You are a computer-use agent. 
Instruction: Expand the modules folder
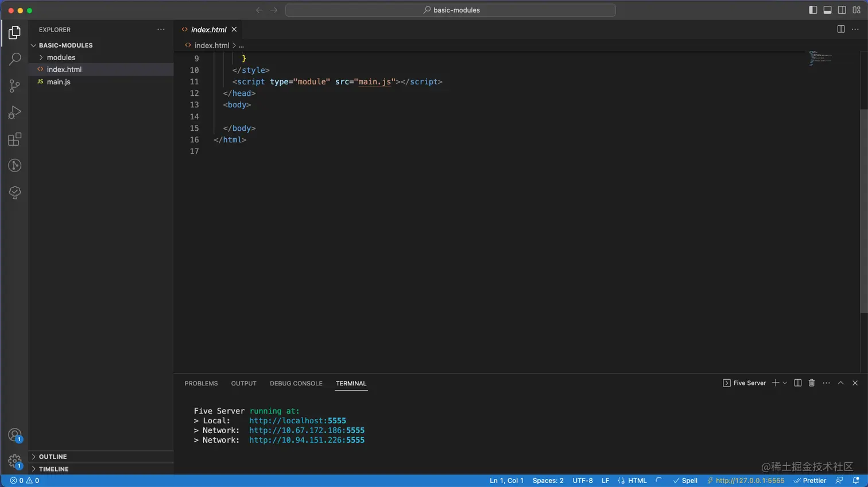click(61, 57)
